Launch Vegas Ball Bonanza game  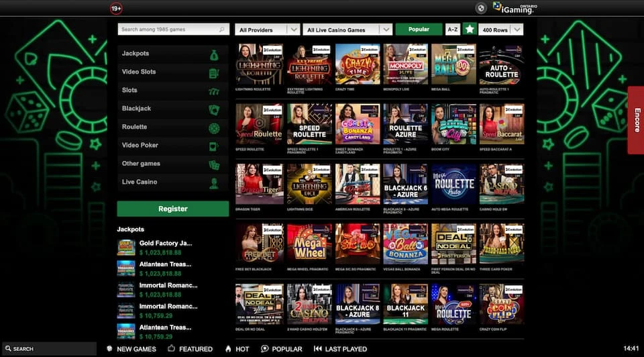click(406, 244)
